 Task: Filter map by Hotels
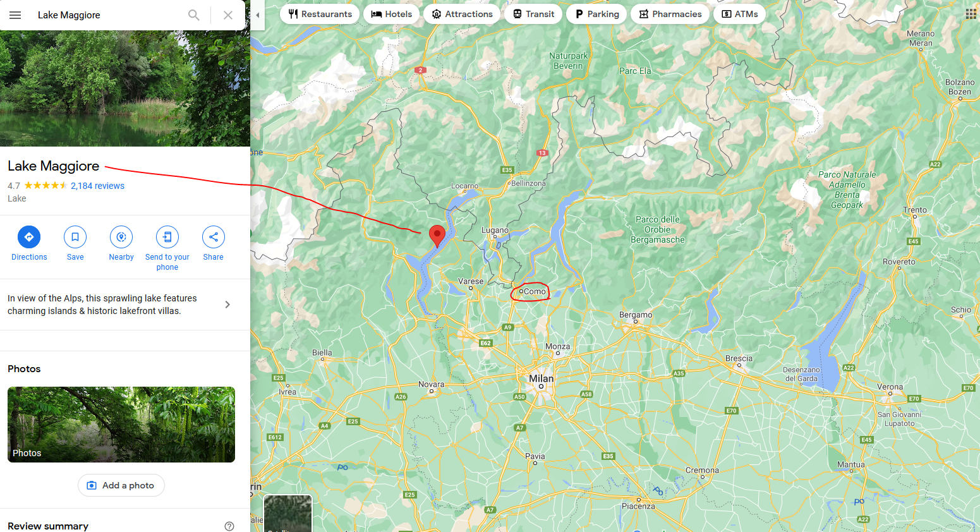(x=391, y=14)
